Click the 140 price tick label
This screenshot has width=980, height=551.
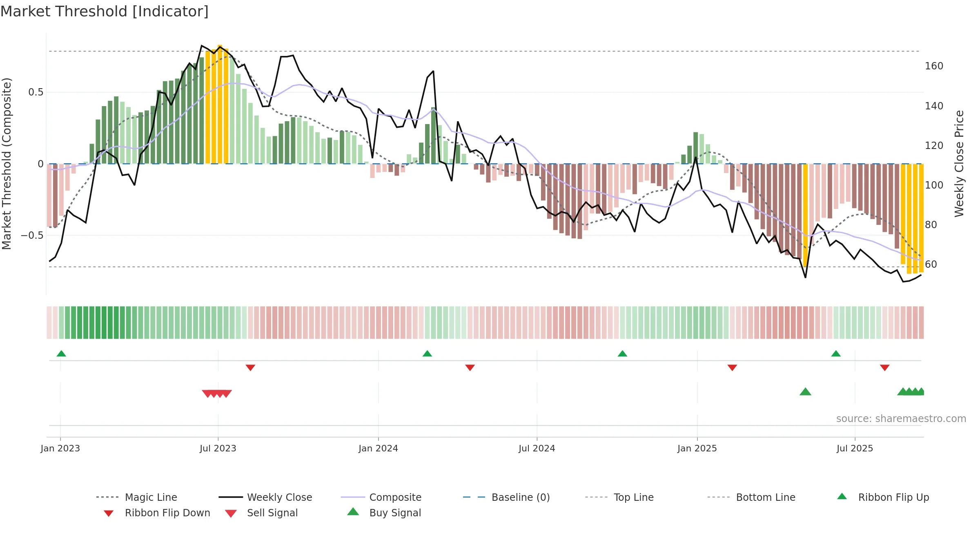coord(934,106)
